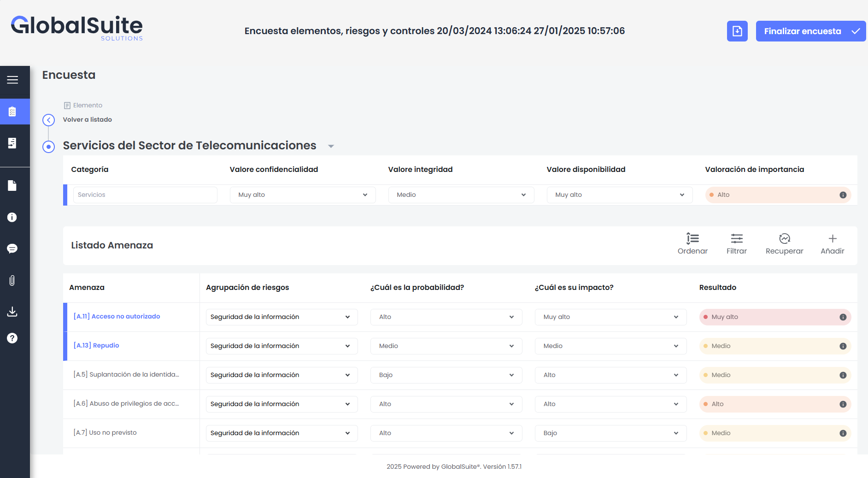
Task: Open the Filtrar filter tool
Action: pos(737,244)
